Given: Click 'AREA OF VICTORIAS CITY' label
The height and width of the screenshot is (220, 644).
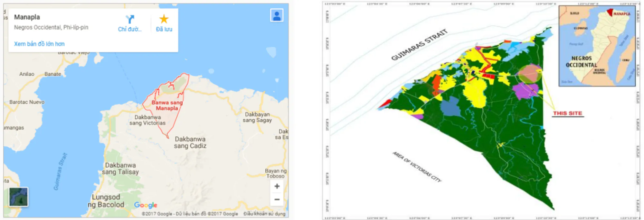Looking at the screenshot, I should [417, 167].
